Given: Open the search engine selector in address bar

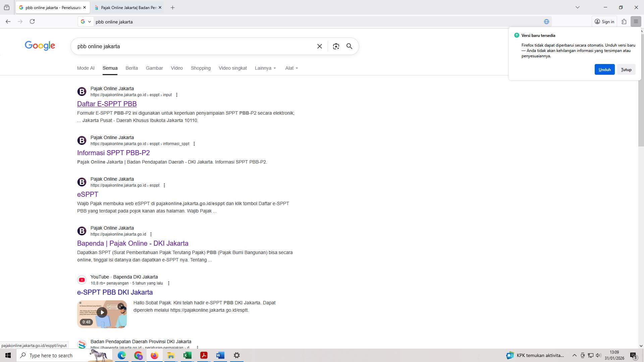Looking at the screenshot, I should pos(86,21).
